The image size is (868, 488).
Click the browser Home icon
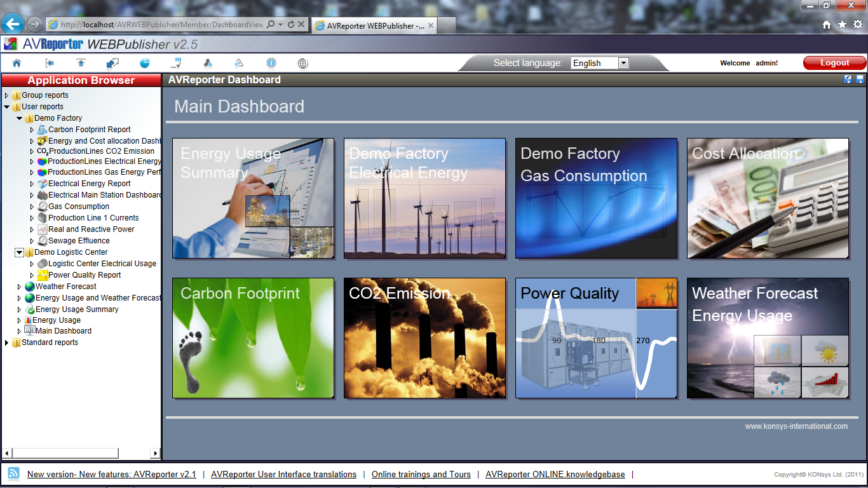pyautogui.click(x=827, y=24)
